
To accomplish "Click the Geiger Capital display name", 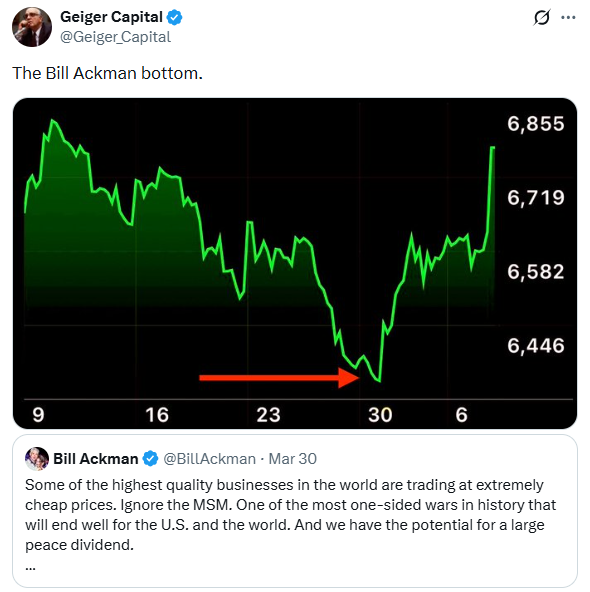I will [x=111, y=17].
